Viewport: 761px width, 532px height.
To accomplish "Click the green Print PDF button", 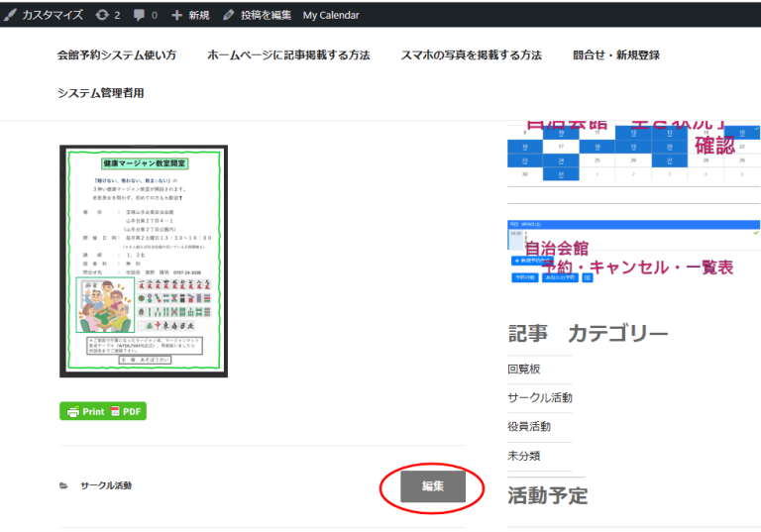I will click(103, 411).
